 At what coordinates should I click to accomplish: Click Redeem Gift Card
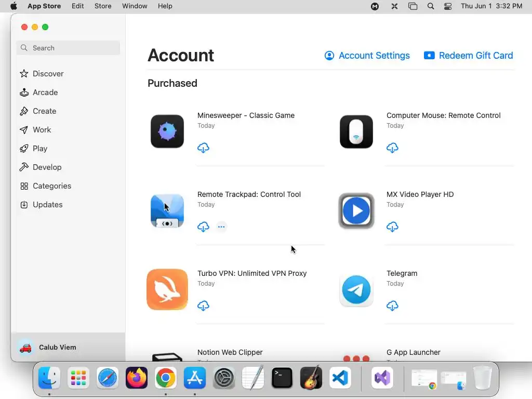coord(468,55)
